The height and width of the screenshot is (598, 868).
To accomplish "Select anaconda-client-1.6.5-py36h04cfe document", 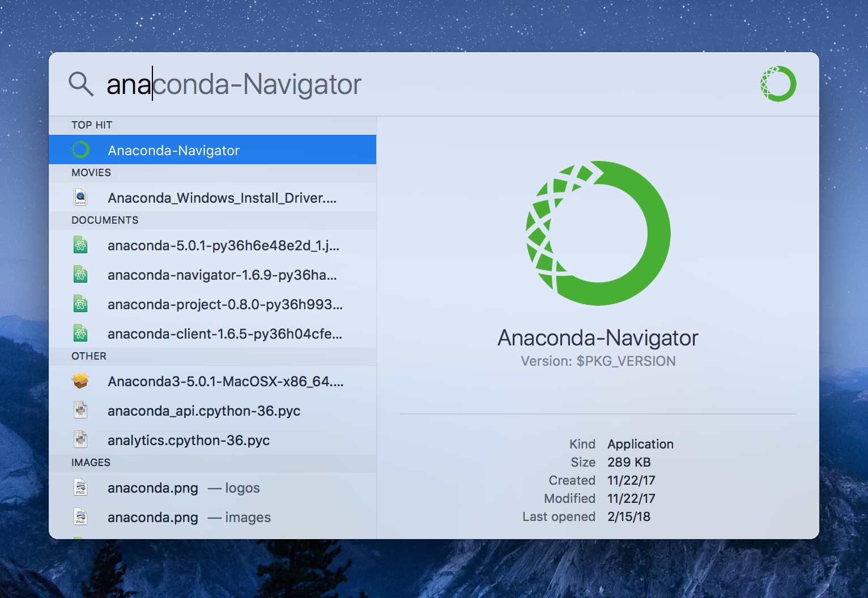I will pyautogui.click(x=212, y=333).
